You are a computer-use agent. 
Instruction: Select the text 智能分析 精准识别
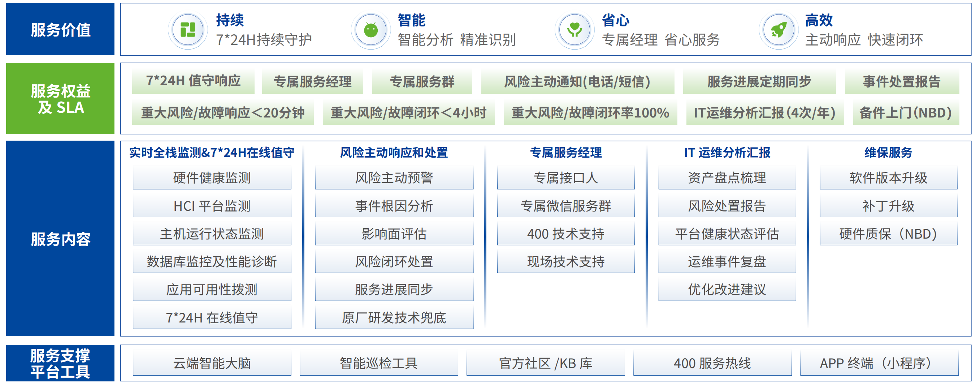tap(456, 40)
